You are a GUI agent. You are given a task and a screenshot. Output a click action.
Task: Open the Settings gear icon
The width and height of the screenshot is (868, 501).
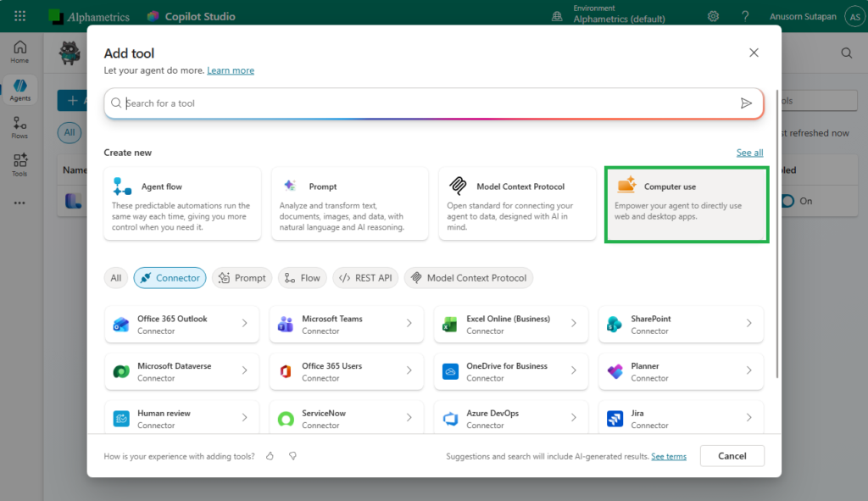(x=713, y=16)
